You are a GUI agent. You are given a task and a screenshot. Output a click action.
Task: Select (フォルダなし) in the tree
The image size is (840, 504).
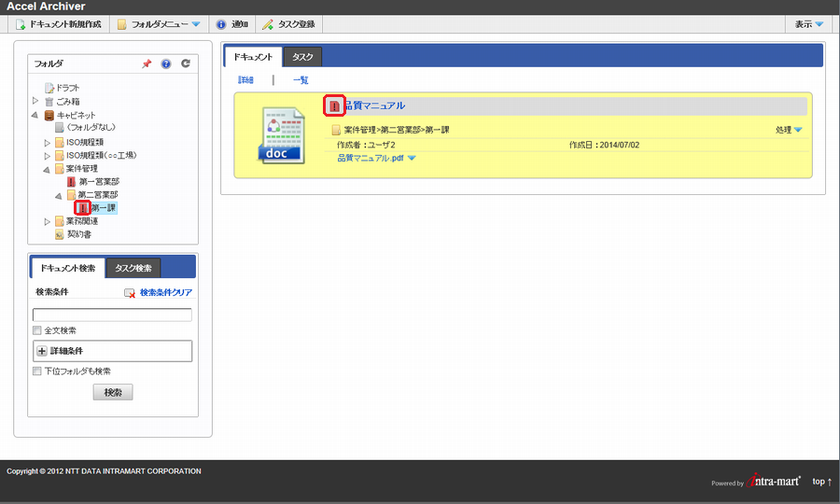pos(91,128)
